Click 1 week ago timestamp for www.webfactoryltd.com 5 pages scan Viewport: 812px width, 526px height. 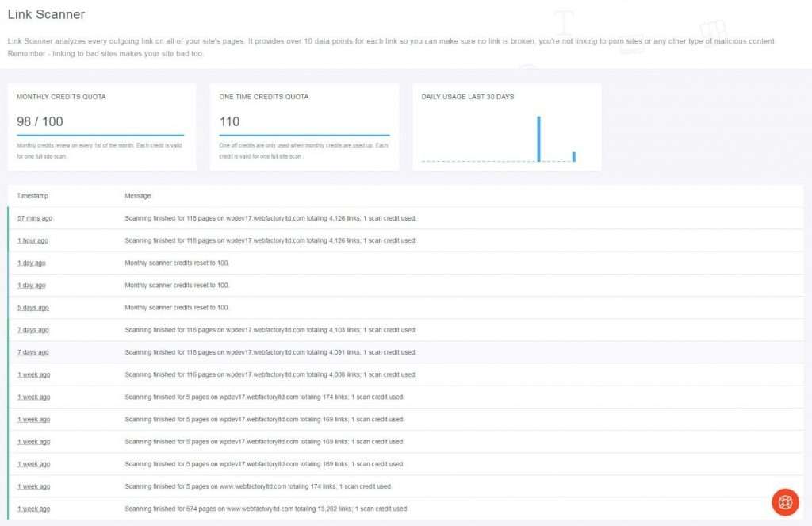point(33,486)
